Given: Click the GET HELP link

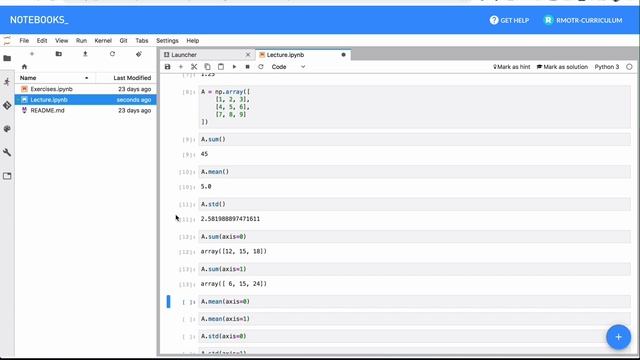Looking at the screenshot, I should (x=509, y=20).
